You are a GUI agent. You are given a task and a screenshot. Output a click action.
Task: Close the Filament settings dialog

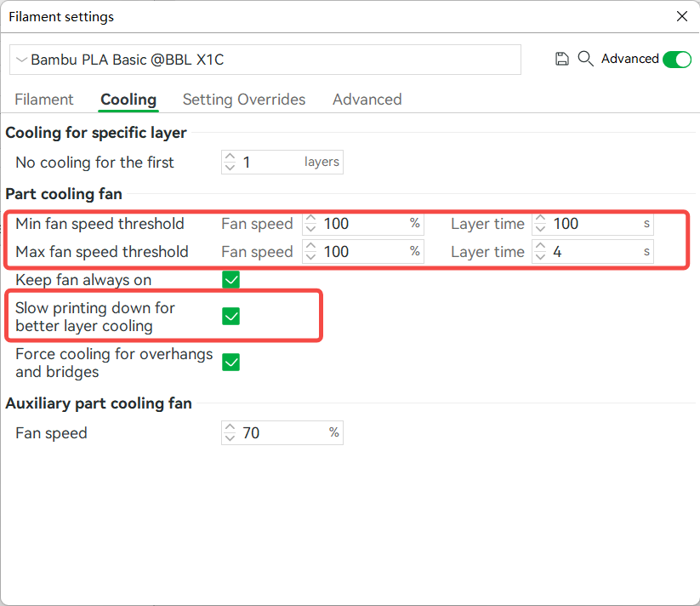pyautogui.click(x=683, y=16)
